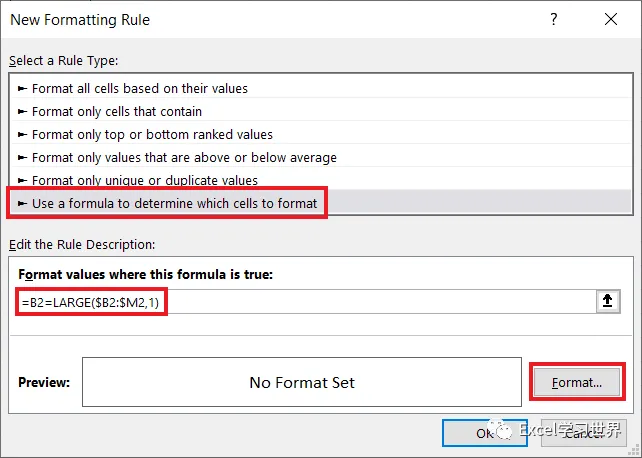Choose 'Format only top or bottom ranked values'
Viewport: 642px width, 458px height.
(151, 134)
